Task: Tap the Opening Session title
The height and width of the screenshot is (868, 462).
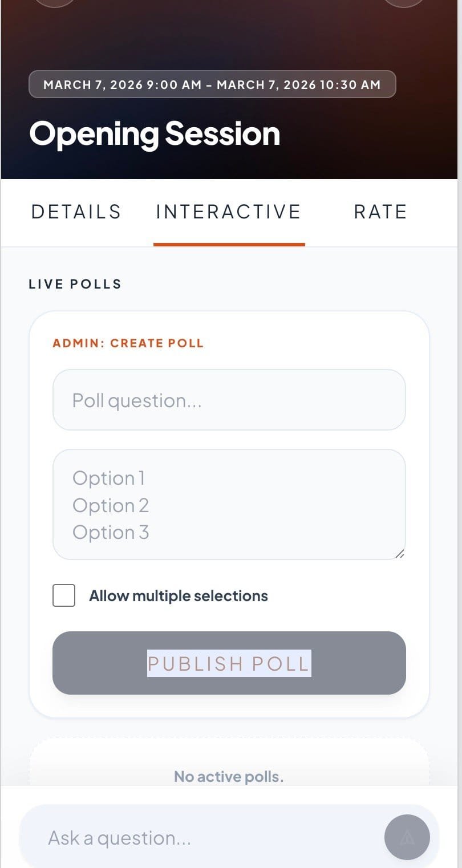Action: click(x=155, y=135)
